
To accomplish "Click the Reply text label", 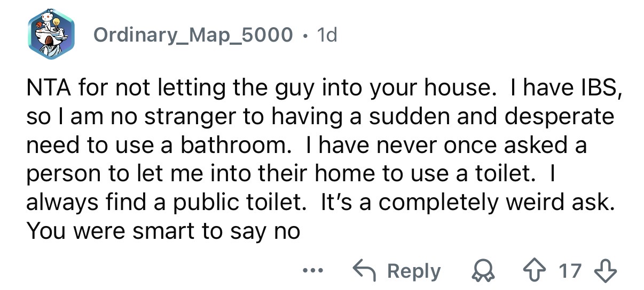I will click(413, 271).
